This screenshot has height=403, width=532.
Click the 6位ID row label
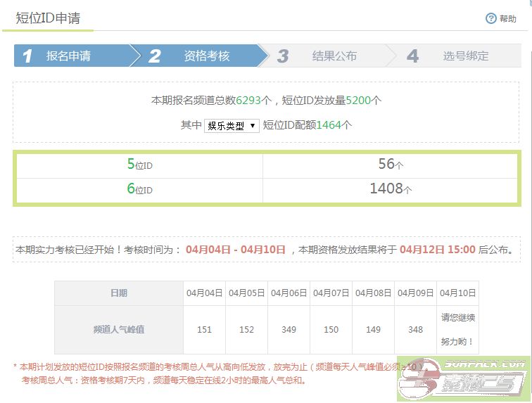coord(140,188)
